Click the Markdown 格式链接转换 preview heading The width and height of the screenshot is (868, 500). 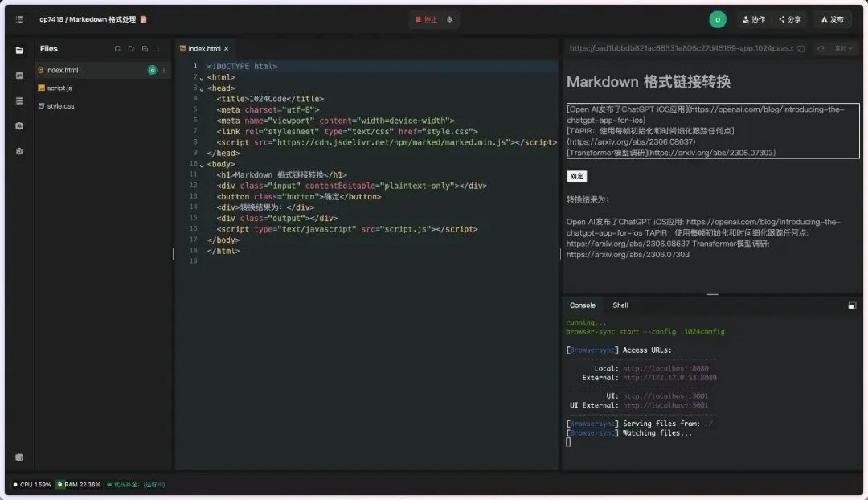tap(649, 82)
